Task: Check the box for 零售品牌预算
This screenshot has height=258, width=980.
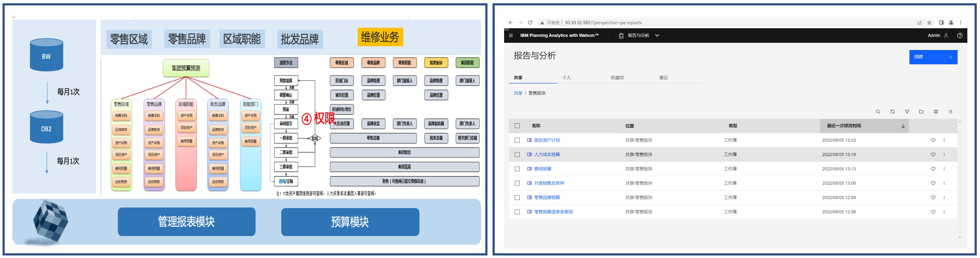Action: [x=517, y=198]
